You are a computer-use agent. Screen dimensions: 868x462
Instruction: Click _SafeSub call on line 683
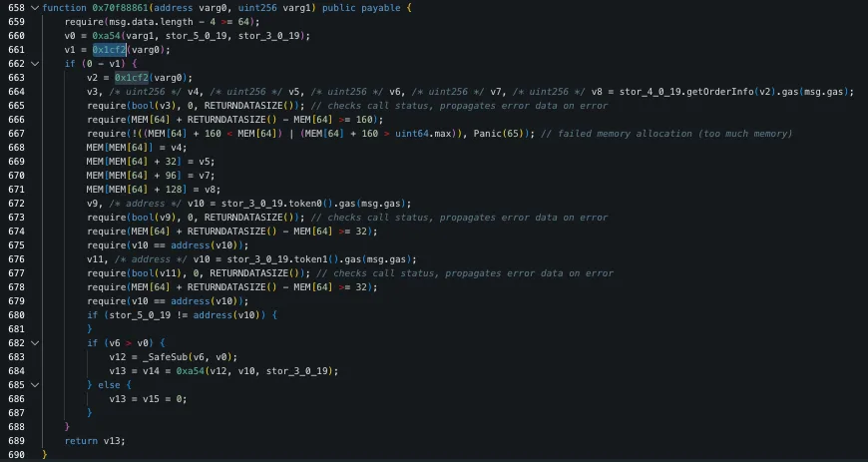coord(165,357)
